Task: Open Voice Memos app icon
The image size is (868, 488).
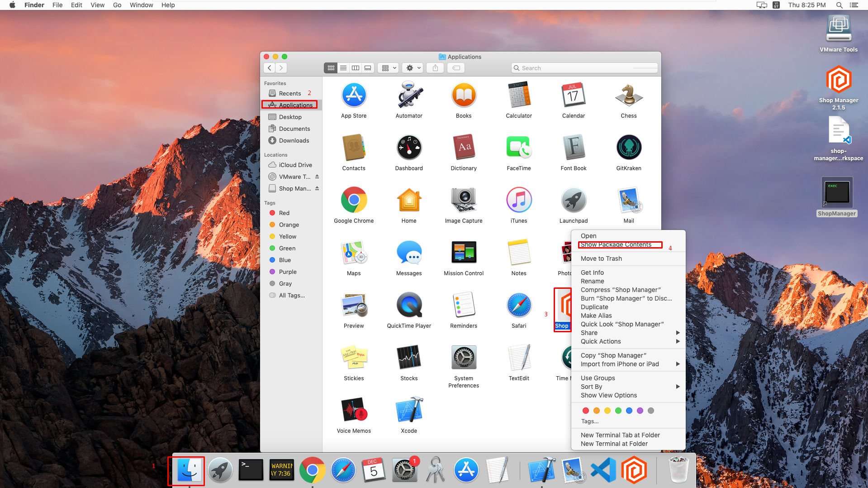Action: coord(354,410)
